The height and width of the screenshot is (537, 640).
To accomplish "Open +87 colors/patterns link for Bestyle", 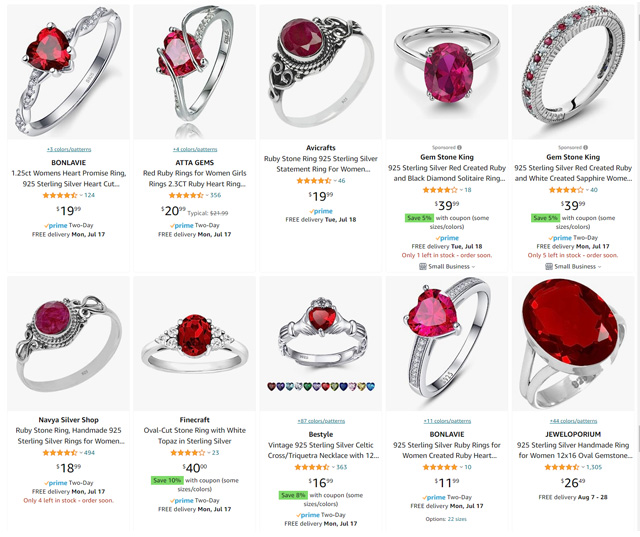I will pyautogui.click(x=321, y=421).
